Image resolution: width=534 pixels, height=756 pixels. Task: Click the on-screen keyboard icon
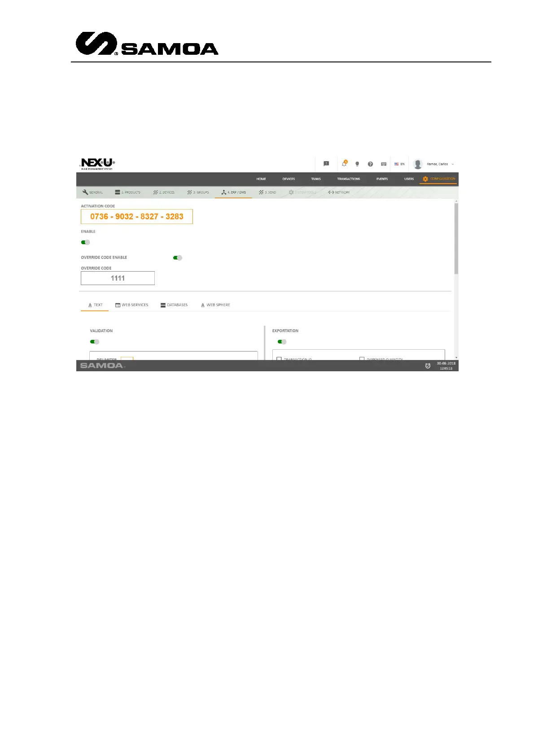pyautogui.click(x=384, y=164)
